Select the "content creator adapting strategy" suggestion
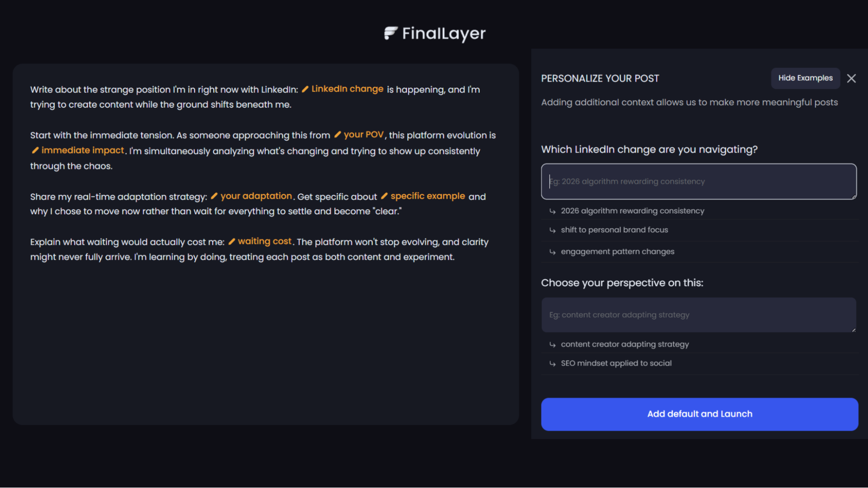Viewport: 868px width, 488px height. 625,344
